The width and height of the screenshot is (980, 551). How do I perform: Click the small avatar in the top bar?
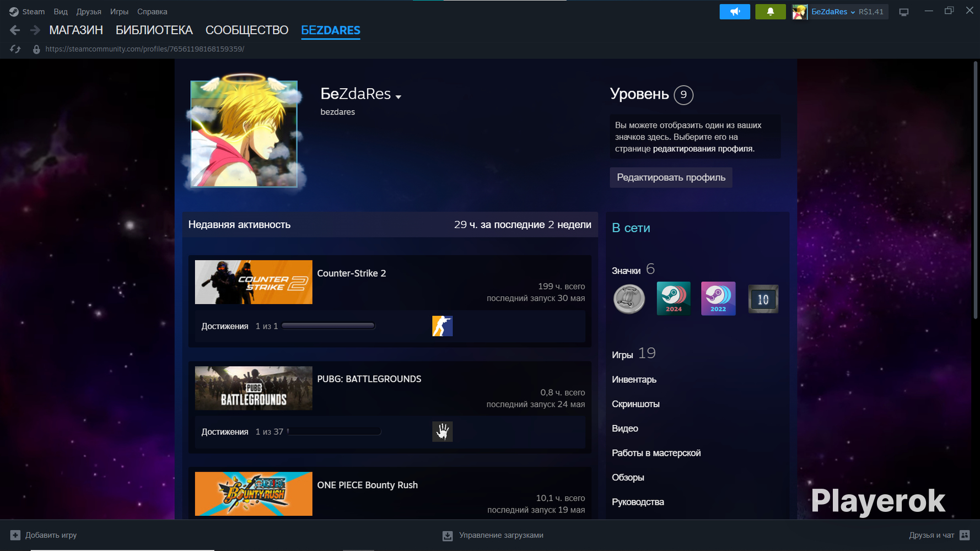(x=800, y=12)
